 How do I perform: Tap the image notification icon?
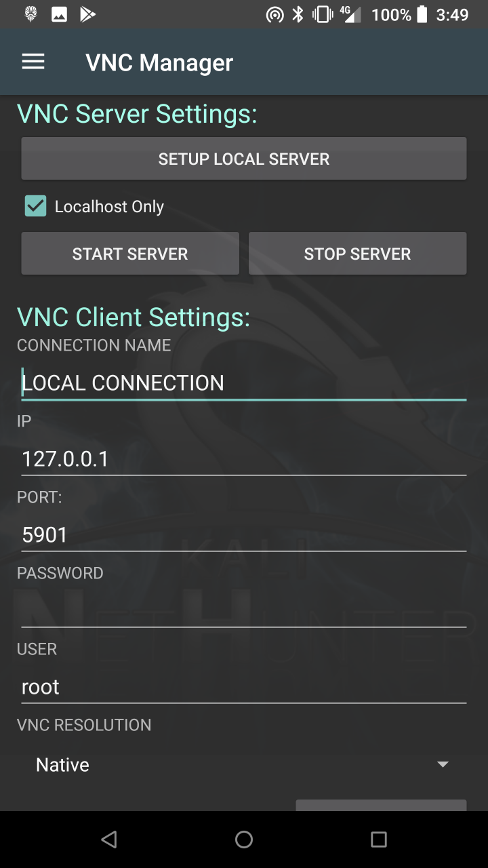pos(59,14)
